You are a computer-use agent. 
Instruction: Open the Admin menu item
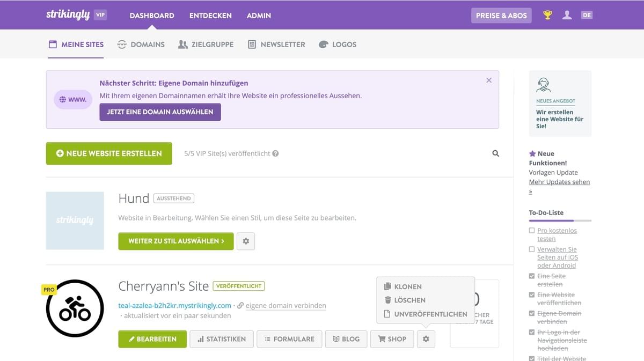[x=259, y=16]
